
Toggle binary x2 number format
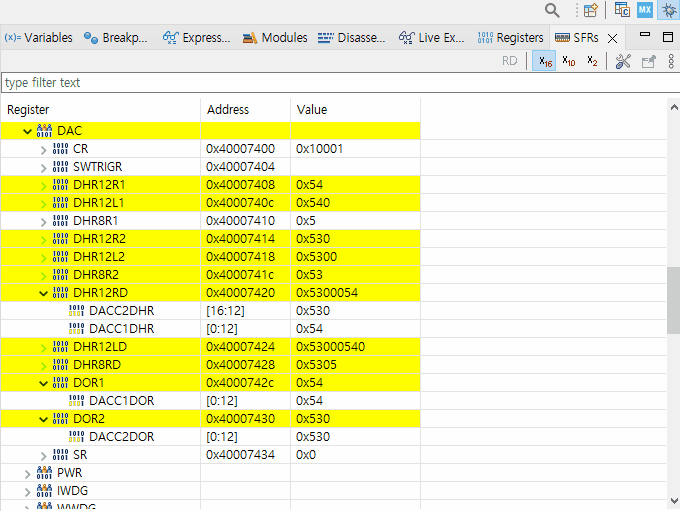pyautogui.click(x=592, y=61)
